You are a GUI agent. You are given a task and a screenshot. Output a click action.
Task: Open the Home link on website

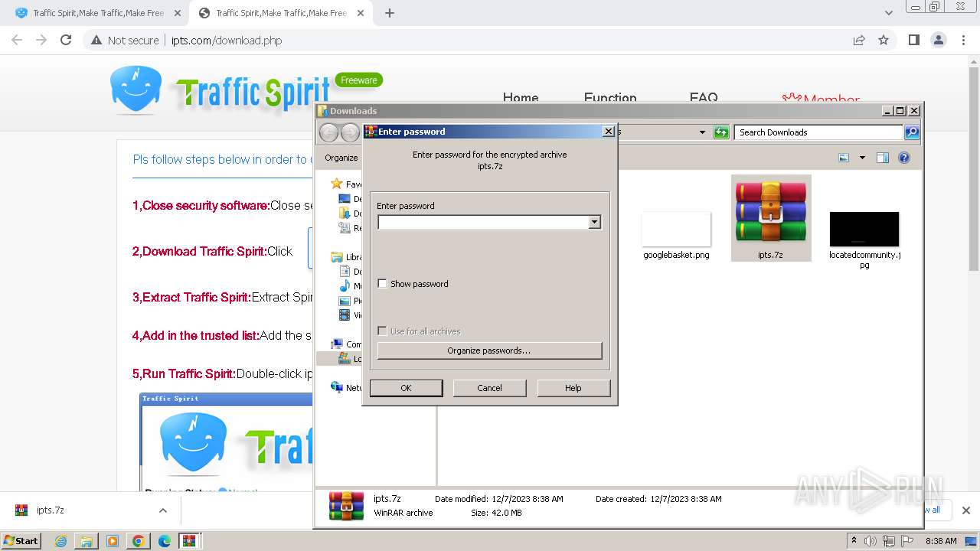(521, 98)
